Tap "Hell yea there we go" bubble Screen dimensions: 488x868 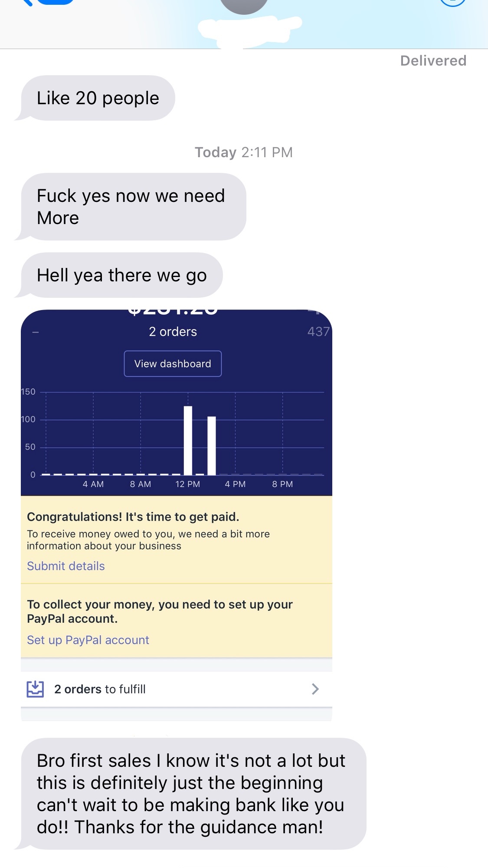click(x=121, y=275)
